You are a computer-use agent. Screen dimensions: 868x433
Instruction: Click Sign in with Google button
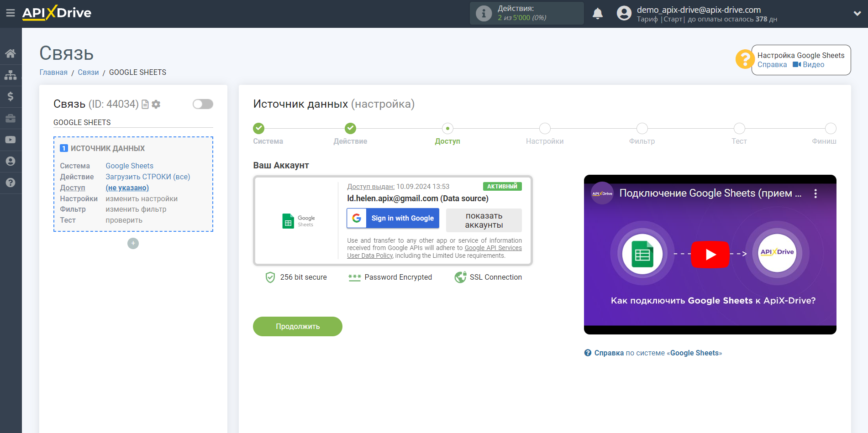(x=393, y=219)
